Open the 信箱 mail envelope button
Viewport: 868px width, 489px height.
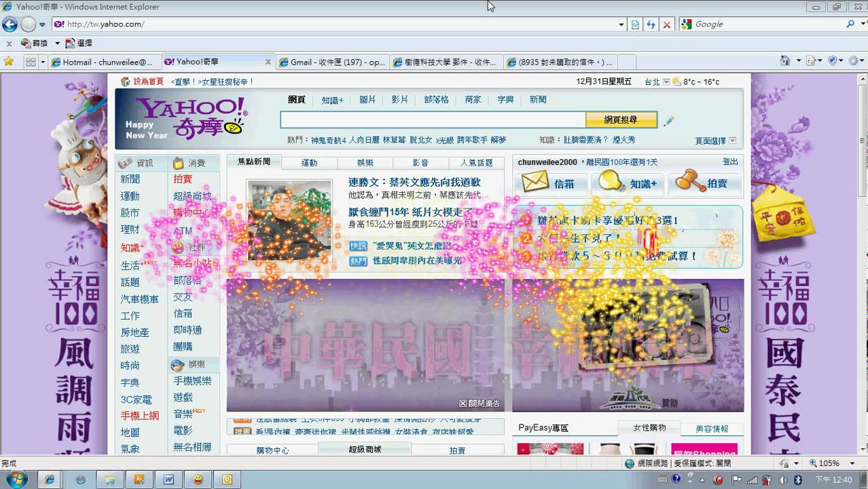549,183
